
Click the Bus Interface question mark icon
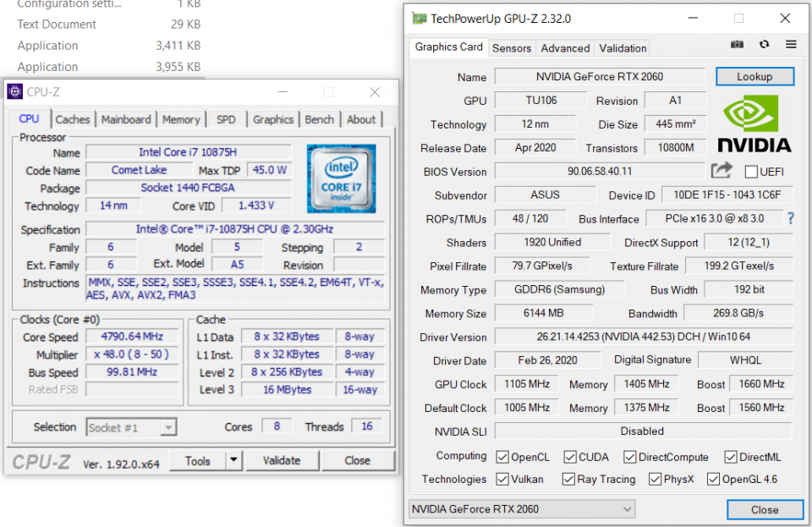tap(790, 218)
